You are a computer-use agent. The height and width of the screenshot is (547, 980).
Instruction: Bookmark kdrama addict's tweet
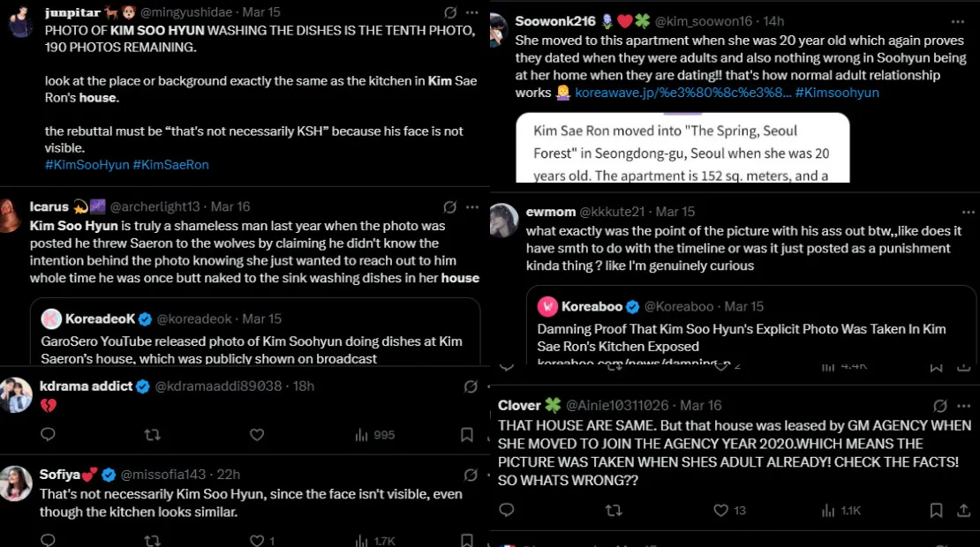click(467, 434)
